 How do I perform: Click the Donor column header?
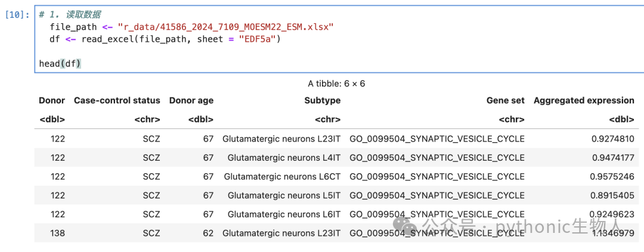pos(52,100)
